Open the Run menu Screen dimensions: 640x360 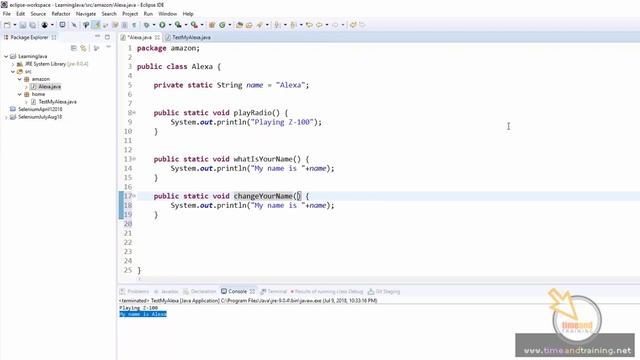[x=148, y=13]
